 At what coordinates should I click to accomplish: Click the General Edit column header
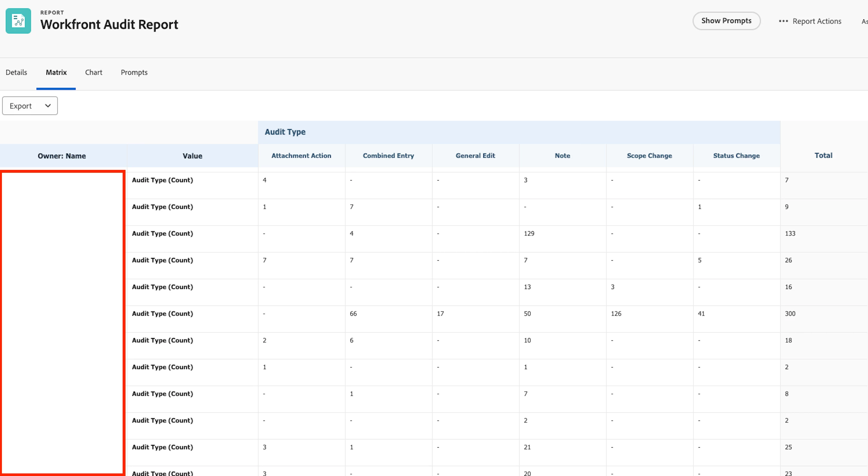coord(475,156)
